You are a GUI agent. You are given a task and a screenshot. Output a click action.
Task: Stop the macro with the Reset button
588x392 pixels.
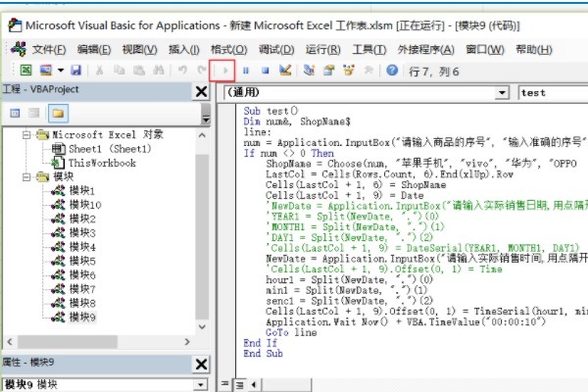point(266,71)
